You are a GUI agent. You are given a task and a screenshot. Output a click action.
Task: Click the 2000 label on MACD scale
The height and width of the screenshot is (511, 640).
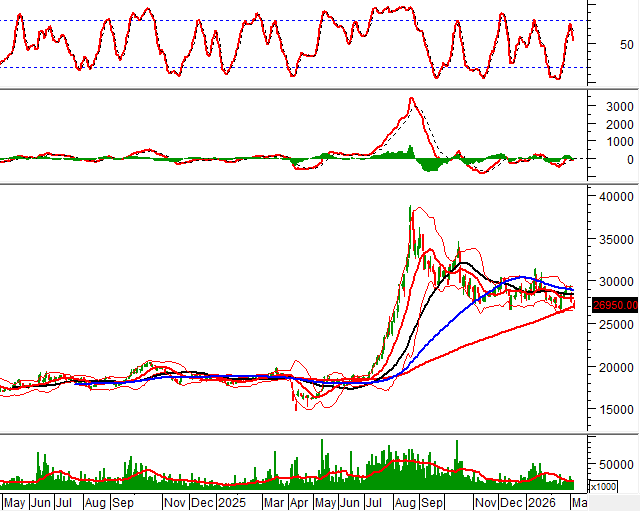(617, 124)
